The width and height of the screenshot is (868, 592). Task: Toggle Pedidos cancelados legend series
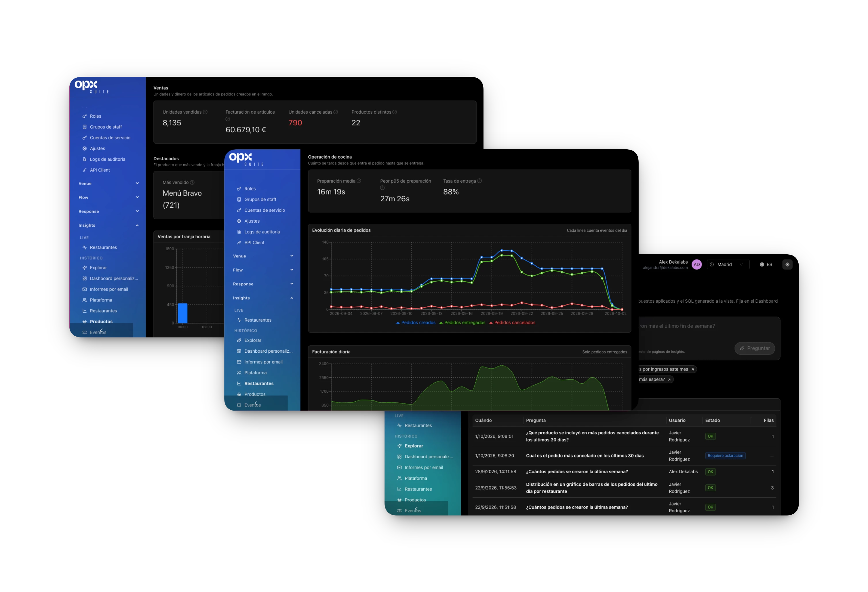[x=512, y=323]
